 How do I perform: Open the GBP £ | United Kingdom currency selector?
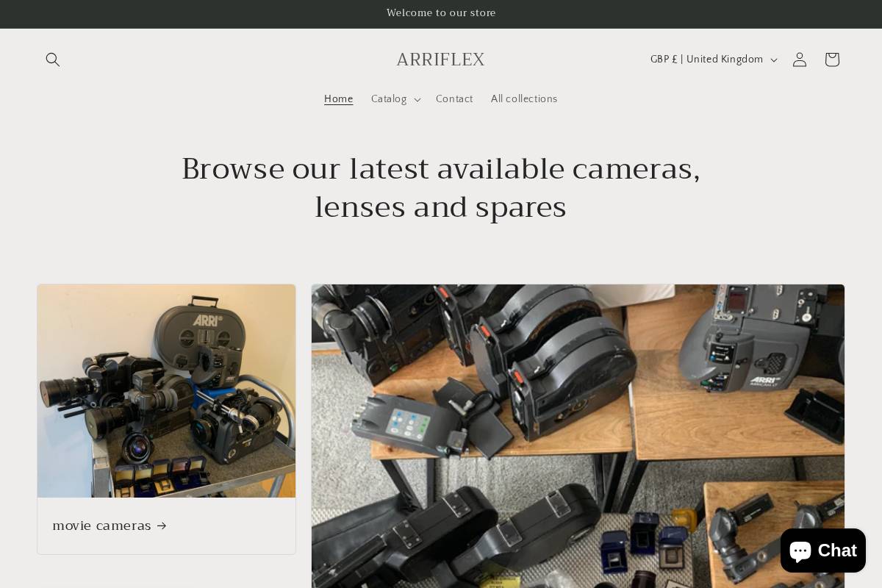[706, 60]
